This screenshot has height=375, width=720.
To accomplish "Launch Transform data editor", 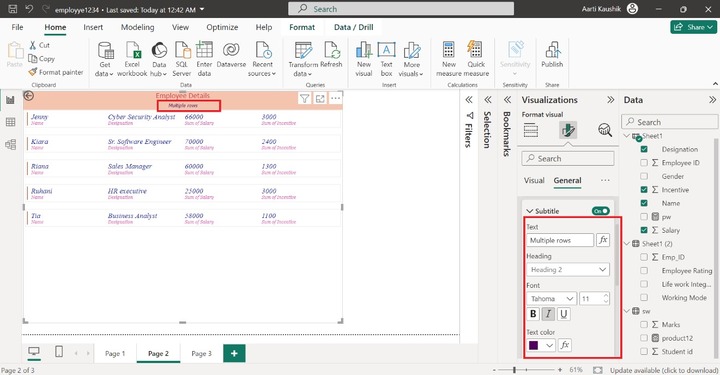I will (x=303, y=59).
